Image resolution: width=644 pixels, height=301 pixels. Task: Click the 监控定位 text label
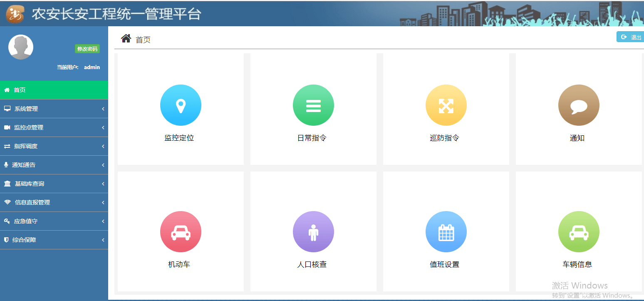pos(179,138)
